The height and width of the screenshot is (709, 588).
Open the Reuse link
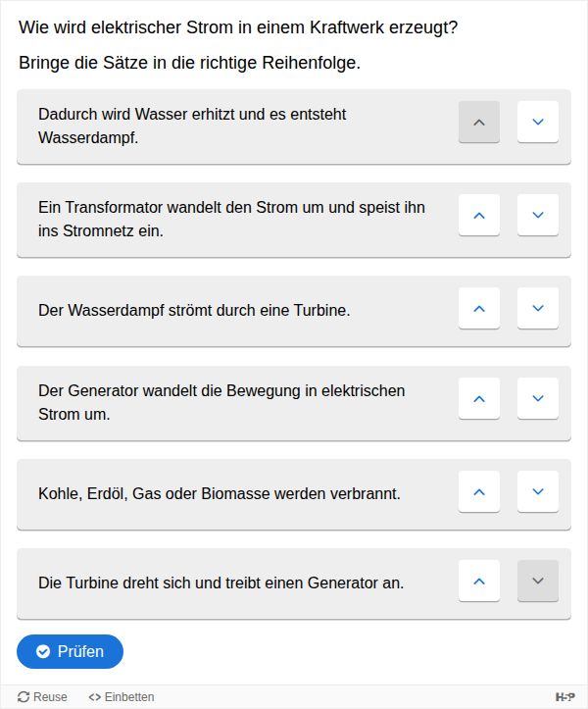(x=42, y=697)
